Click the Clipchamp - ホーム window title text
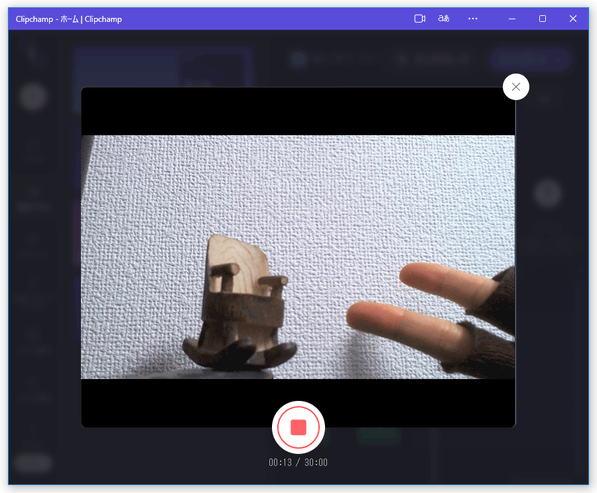The image size is (597, 493). pyautogui.click(x=69, y=19)
